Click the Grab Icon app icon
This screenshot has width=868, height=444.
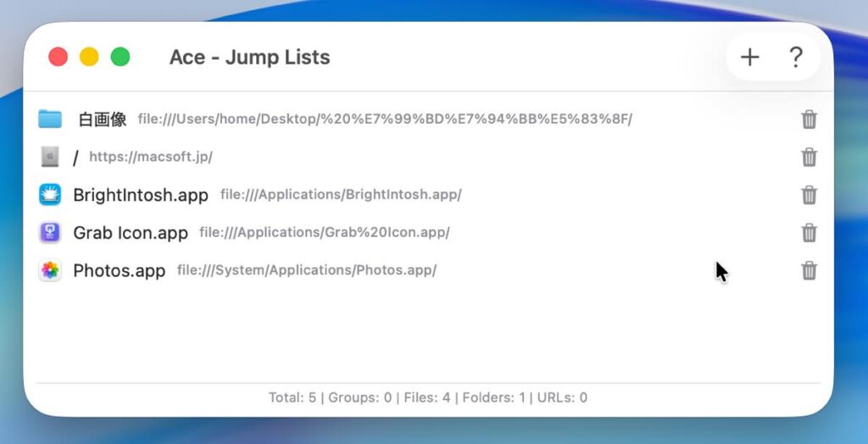(x=51, y=233)
